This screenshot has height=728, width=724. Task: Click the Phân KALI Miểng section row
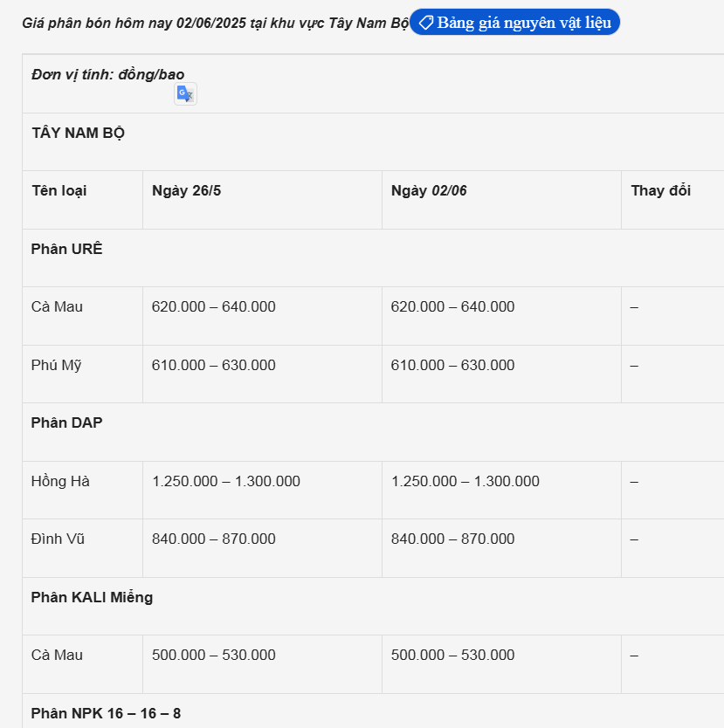pyautogui.click(x=92, y=597)
